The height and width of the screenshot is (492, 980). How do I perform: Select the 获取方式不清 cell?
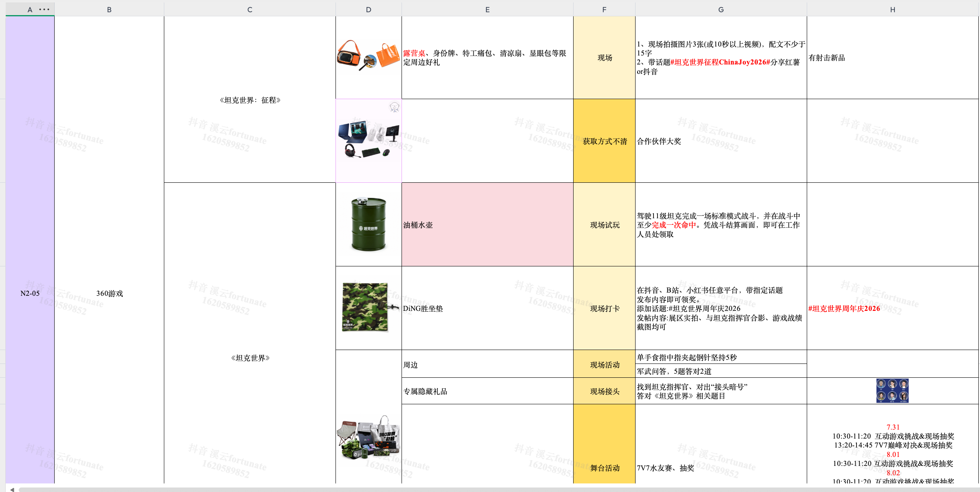604,141
